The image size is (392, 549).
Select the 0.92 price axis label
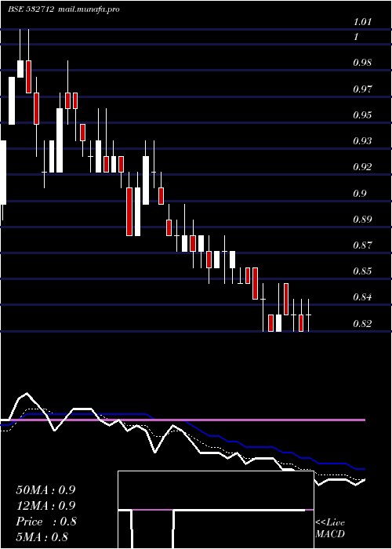pos(362,166)
